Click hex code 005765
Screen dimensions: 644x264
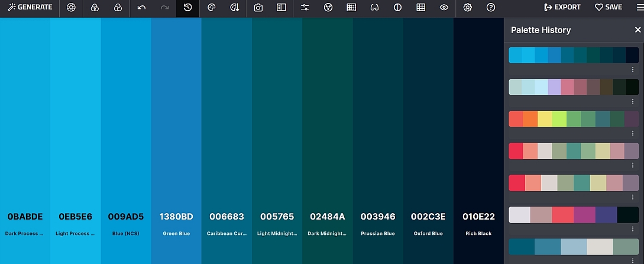click(277, 217)
